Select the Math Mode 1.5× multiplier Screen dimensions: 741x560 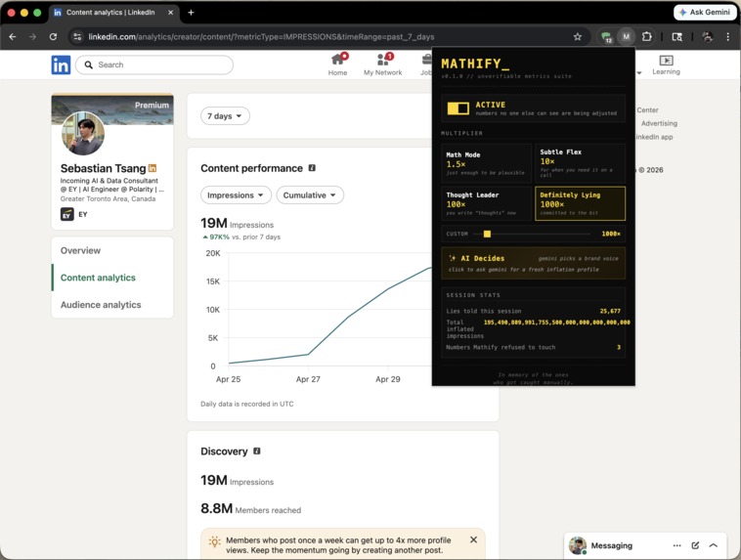(486, 163)
